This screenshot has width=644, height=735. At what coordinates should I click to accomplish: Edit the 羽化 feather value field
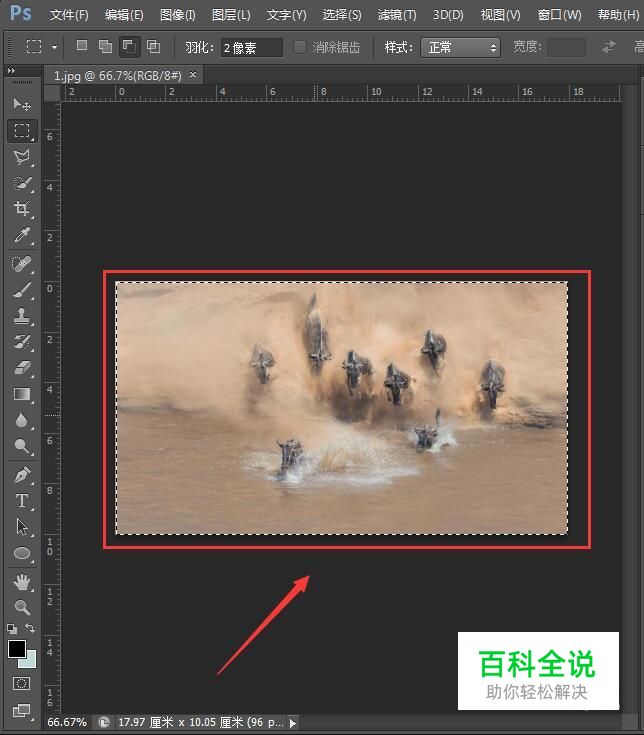252,47
